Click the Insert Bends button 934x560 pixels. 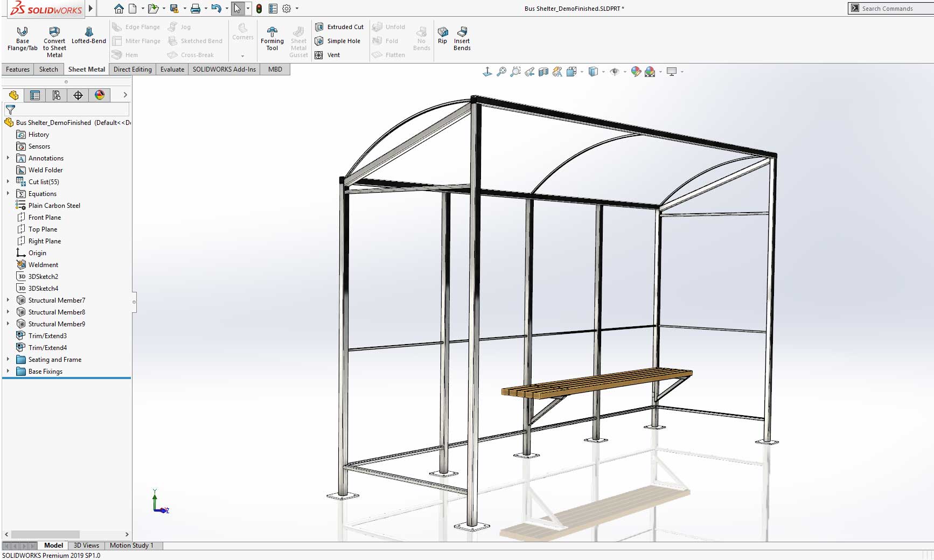(x=462, y=39)
